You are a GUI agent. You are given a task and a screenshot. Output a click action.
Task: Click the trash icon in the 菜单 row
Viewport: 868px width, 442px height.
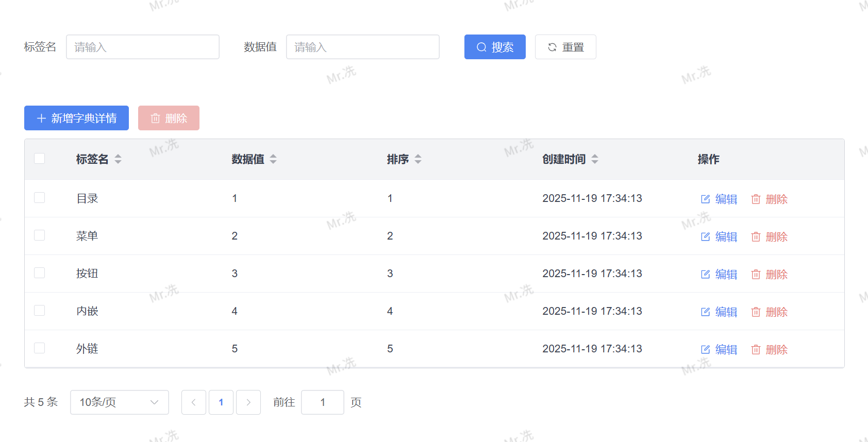pos(756,237)
